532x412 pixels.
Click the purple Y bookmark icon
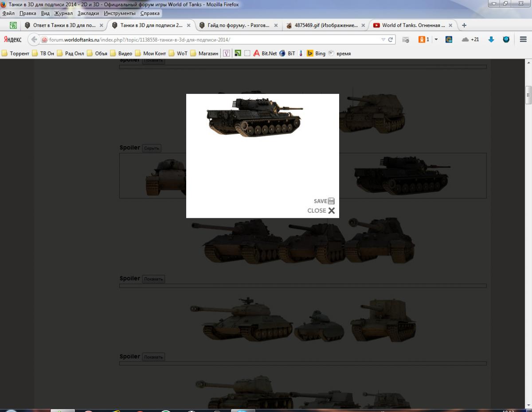pos(226,53)
